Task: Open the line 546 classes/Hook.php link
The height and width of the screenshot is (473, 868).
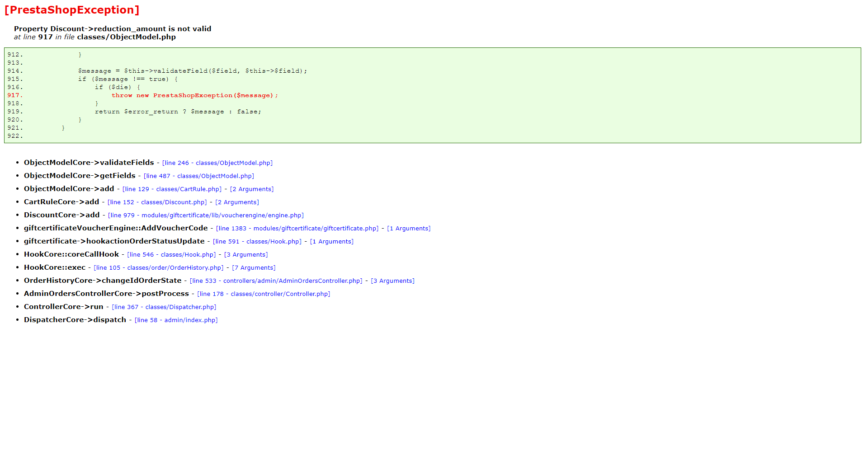Action: tap(172, 255)
